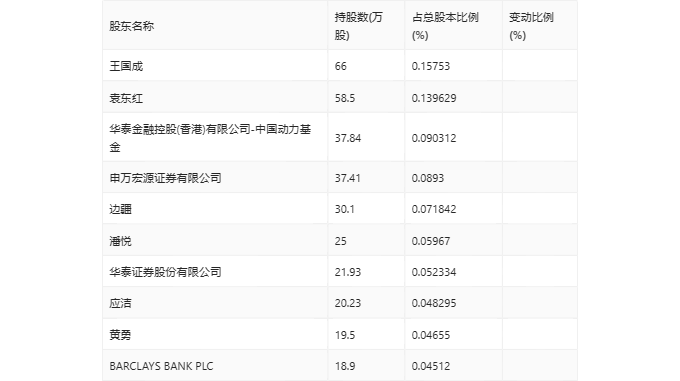Screen dimensions: 680x381
Task: Click percentage value 0.04512
Action: coord(431,366)
